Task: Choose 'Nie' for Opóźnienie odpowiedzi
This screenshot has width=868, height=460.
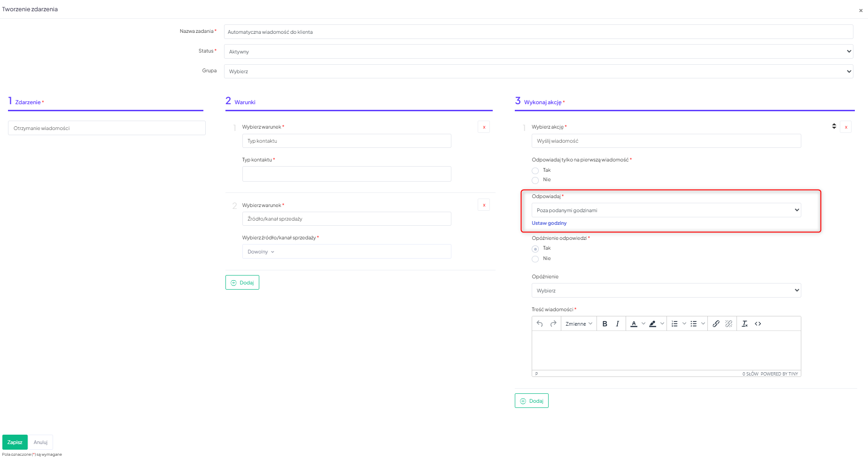Action: click(535, 259)
